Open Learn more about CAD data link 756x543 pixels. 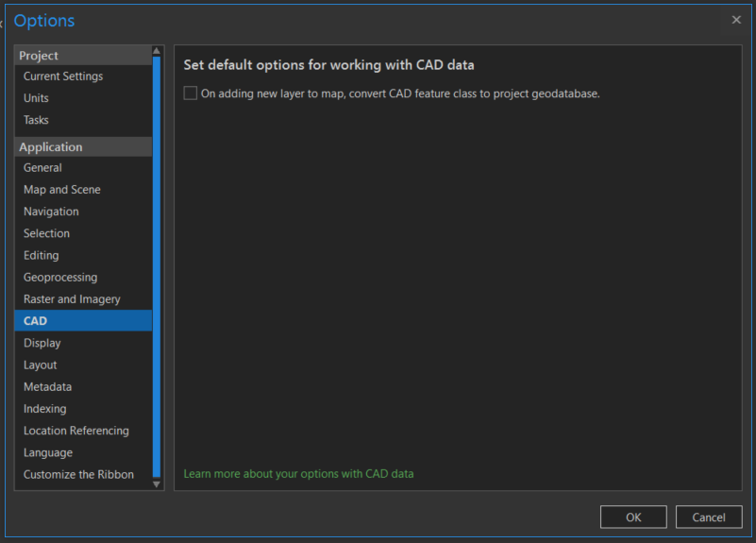coord(298,473)
